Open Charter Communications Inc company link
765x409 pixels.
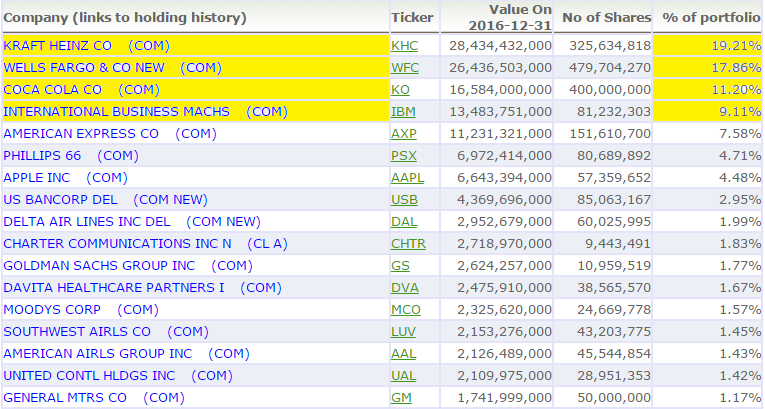145,244
